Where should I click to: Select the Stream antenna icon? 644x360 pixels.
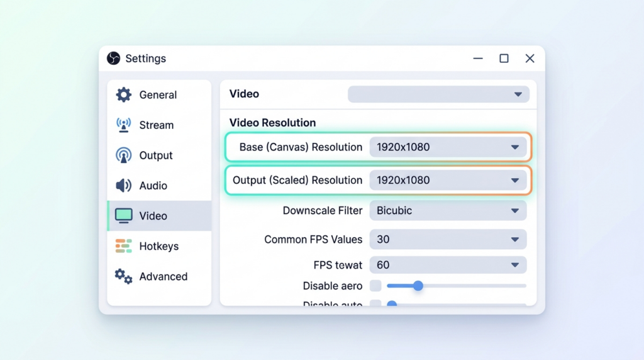[123, 125]
